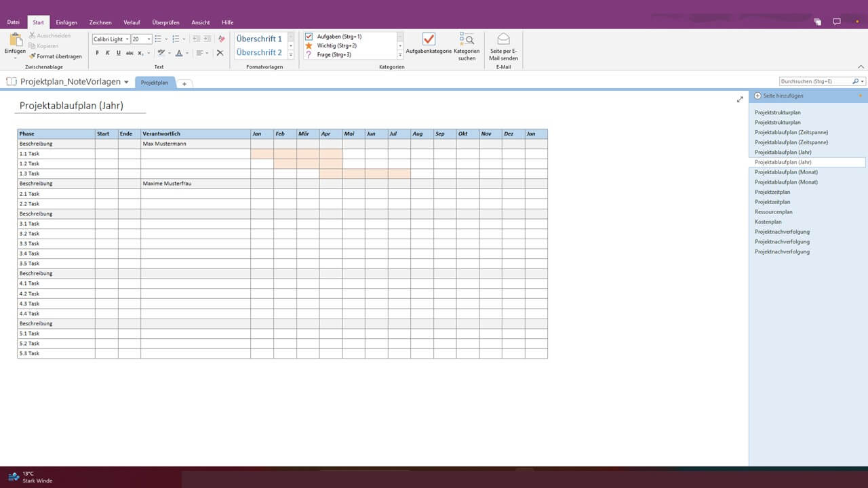Apply the Überschrift 1 style
This screenshot has width=868, height=488.
(x=258, y=39)
